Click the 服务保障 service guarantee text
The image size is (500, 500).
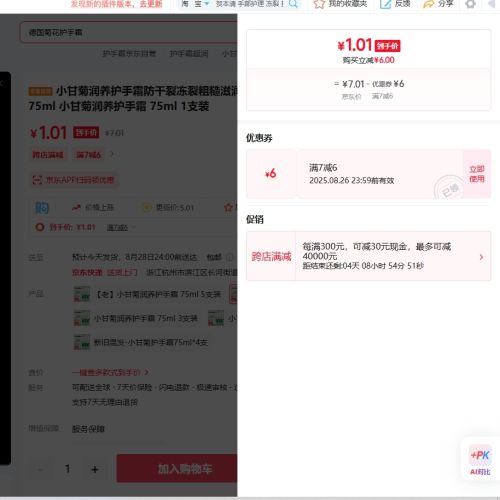(x=88, y=429)
